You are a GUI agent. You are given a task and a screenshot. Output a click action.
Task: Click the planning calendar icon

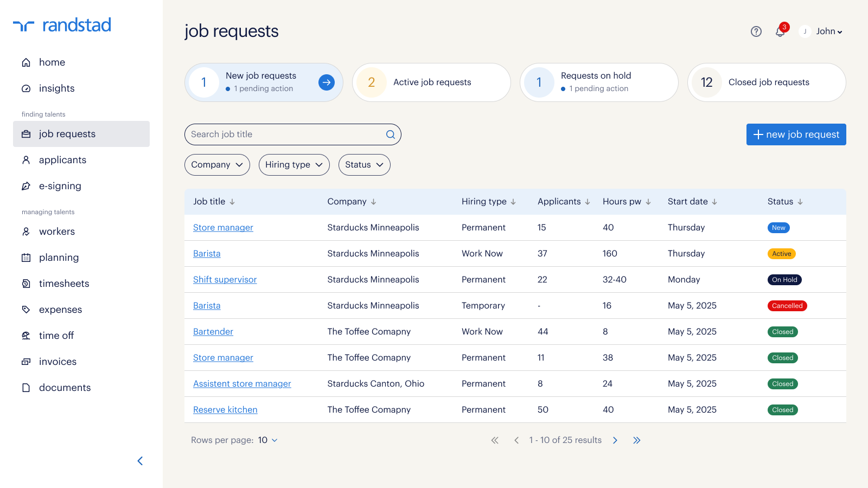[26, 258]
